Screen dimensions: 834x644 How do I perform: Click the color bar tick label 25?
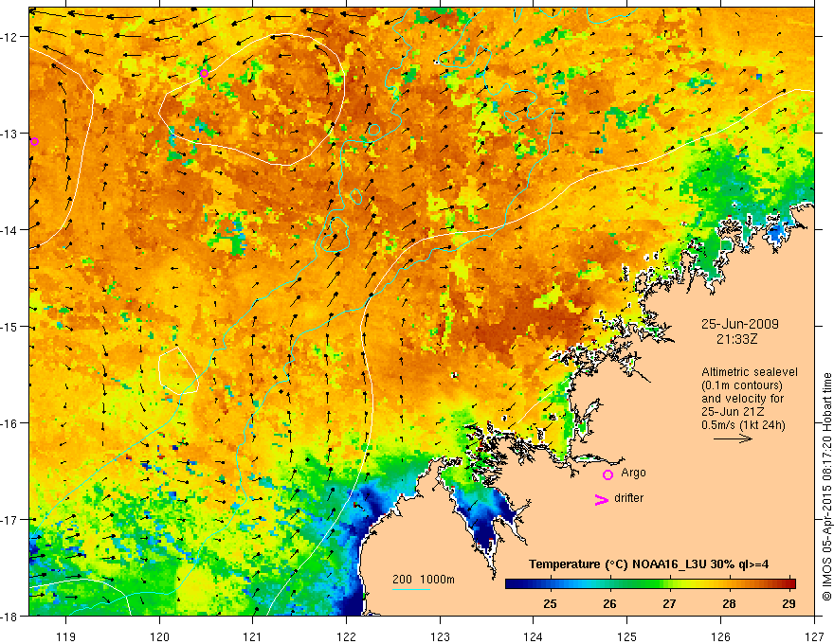pyautogui.click(x=550, y=603)
